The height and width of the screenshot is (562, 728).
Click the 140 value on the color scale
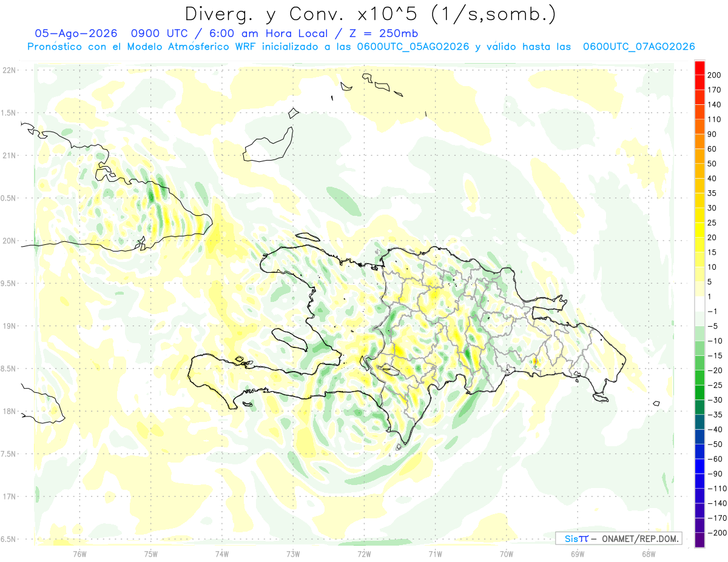pyautogui.click(x=715, y=104)
